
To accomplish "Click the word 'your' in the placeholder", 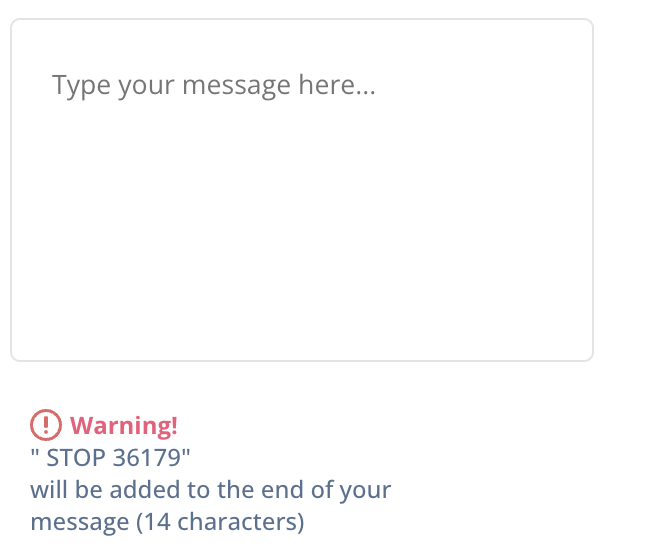I will tap(146, 87).
